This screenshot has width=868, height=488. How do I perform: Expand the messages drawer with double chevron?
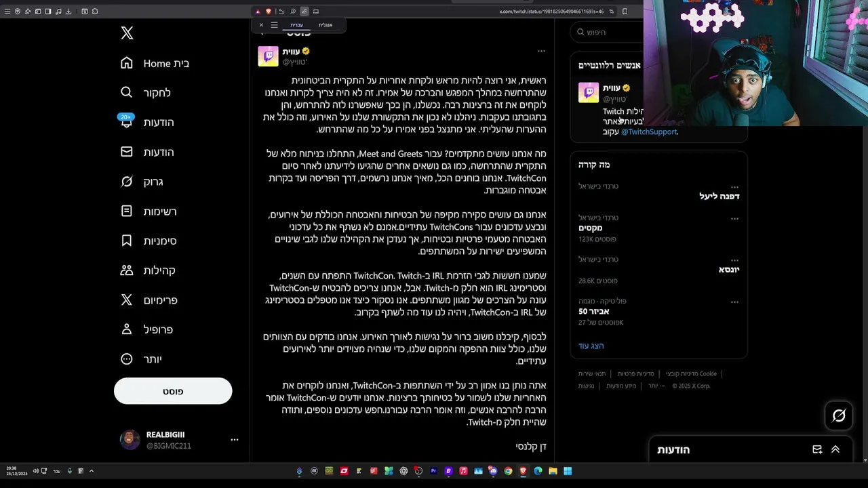835,449
